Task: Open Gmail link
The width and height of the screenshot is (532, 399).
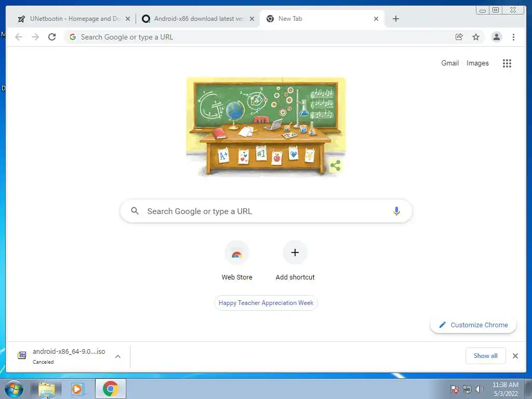Action: pos(450,63)
